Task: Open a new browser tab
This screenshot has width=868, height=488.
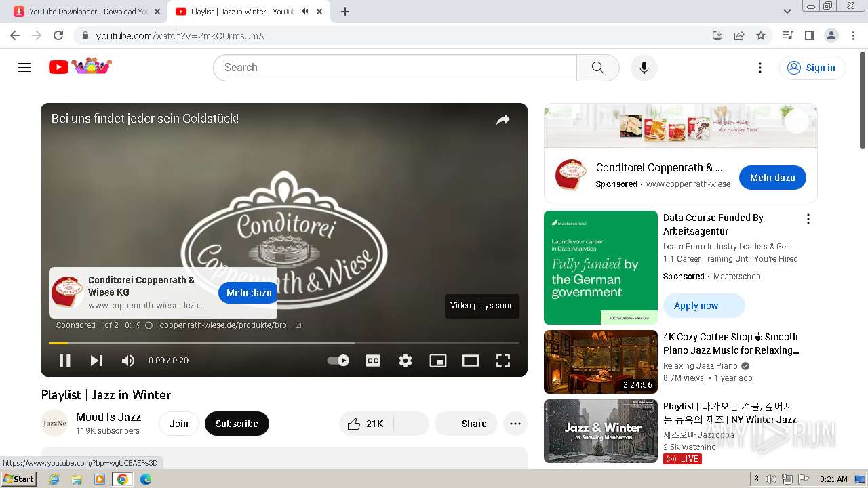Action: click(345, 12)
